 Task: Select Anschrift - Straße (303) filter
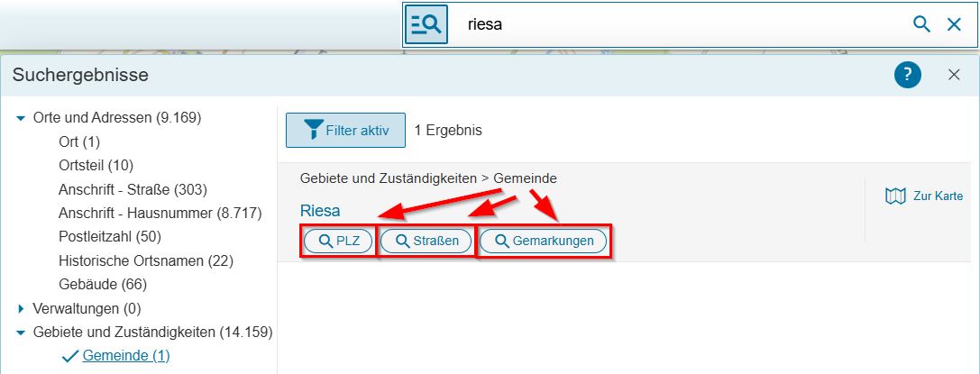tap(133, 189)
